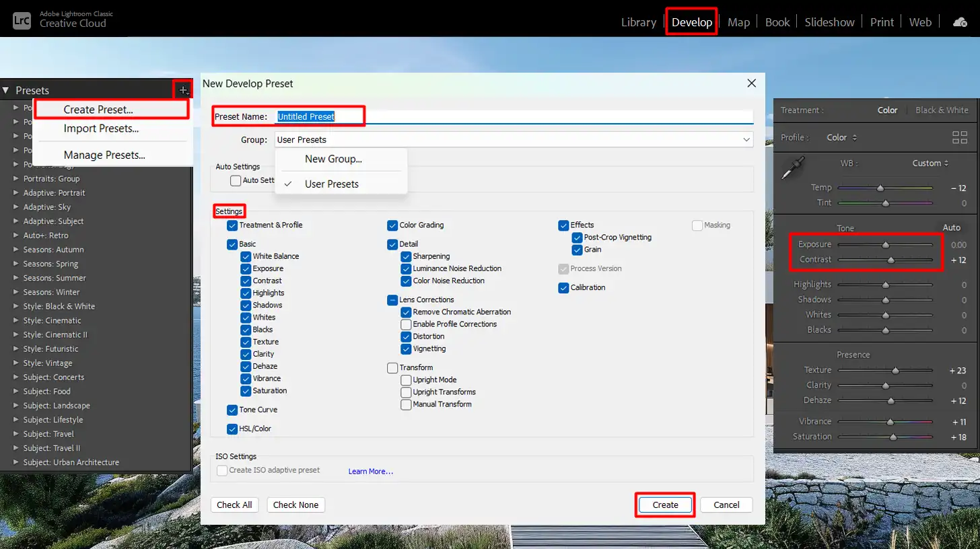Click the Create button

665,505
